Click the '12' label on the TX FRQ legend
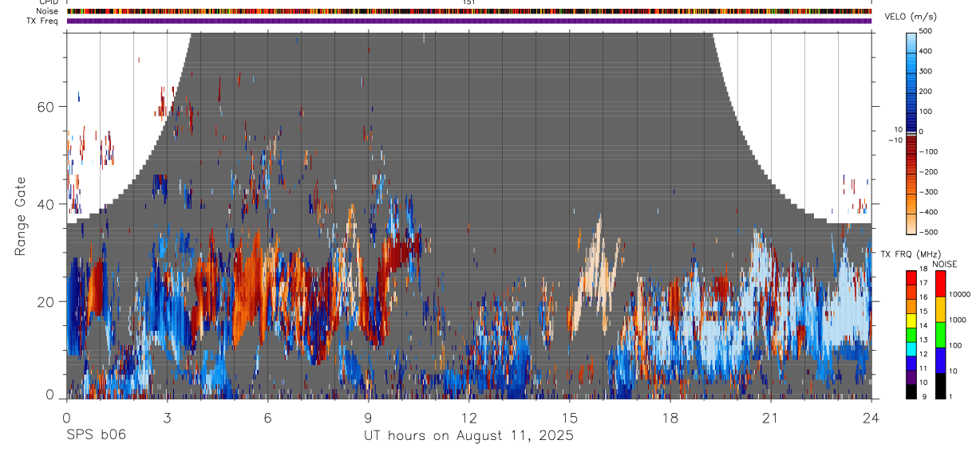 (x=923, y=354)
